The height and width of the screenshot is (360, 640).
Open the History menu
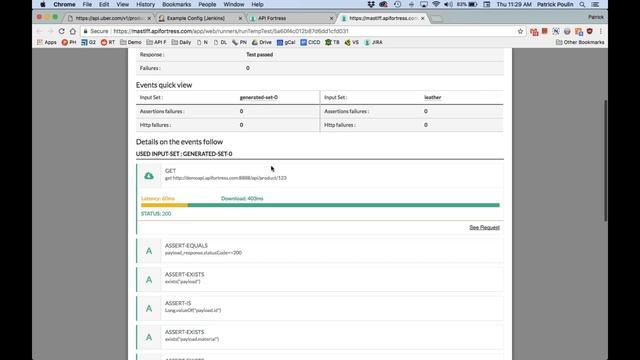coord(145,4)
